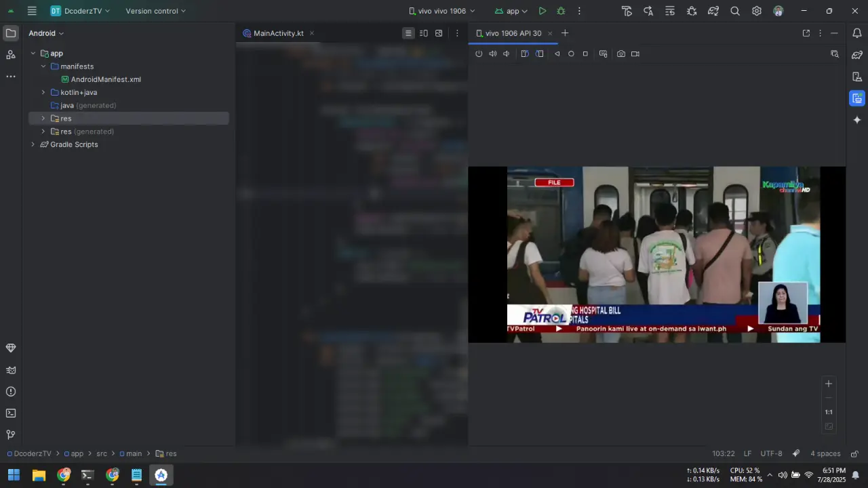Open the Running Devices panel options menu

pyautogui.click(x=820, y=33)
